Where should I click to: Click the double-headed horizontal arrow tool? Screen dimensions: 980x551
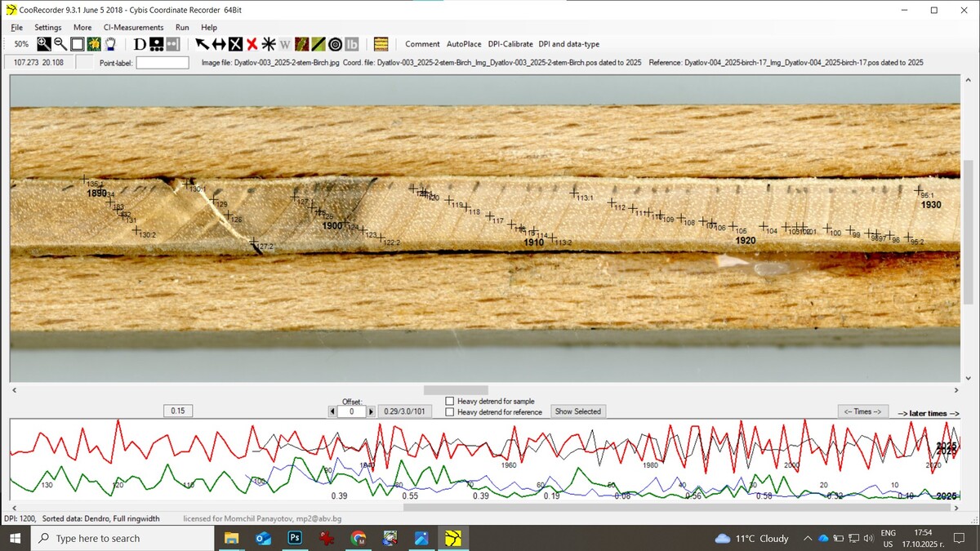click(218, 44)
